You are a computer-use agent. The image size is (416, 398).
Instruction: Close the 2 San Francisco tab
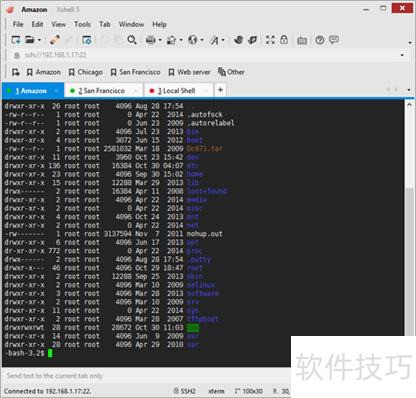[x=136, y=91]
